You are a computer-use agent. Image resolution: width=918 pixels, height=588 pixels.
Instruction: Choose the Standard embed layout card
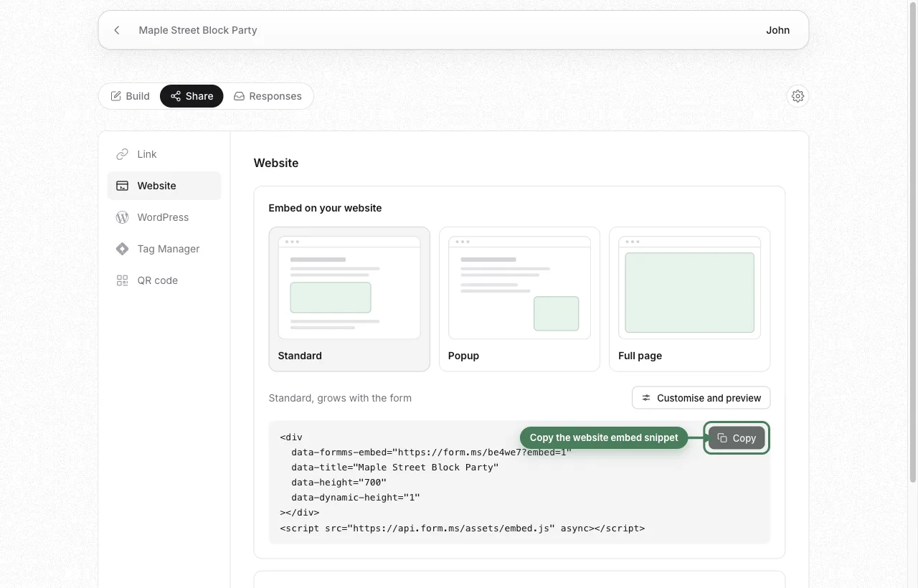click(349, 299)
